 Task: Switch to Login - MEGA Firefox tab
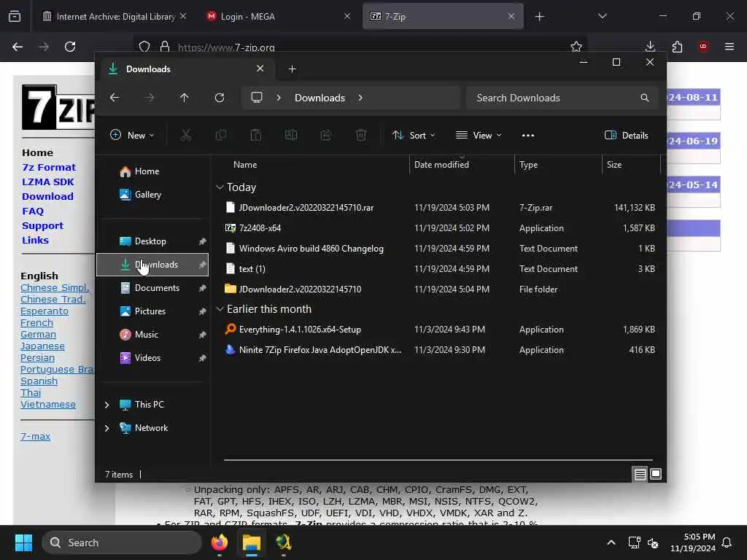(278, 16)
